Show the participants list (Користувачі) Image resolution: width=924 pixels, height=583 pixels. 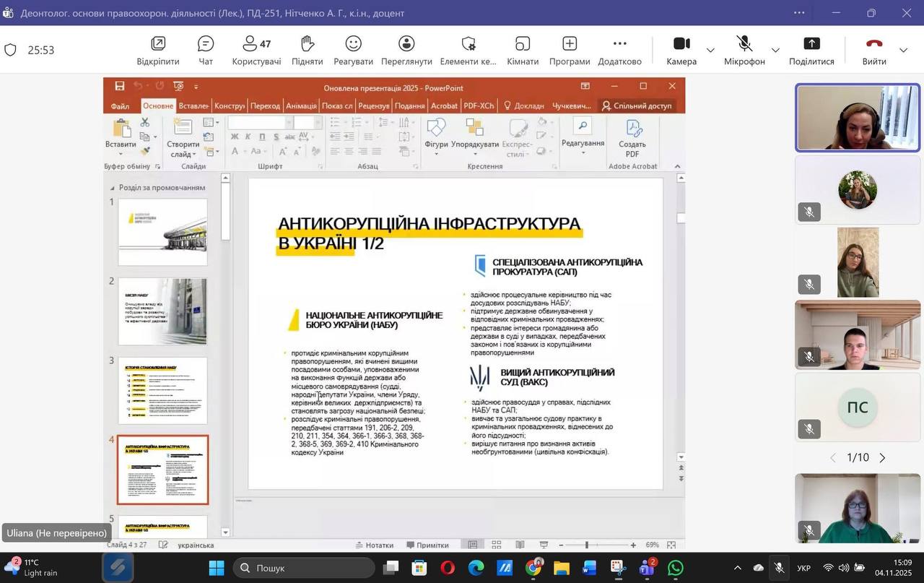click(x=256, y=50)
